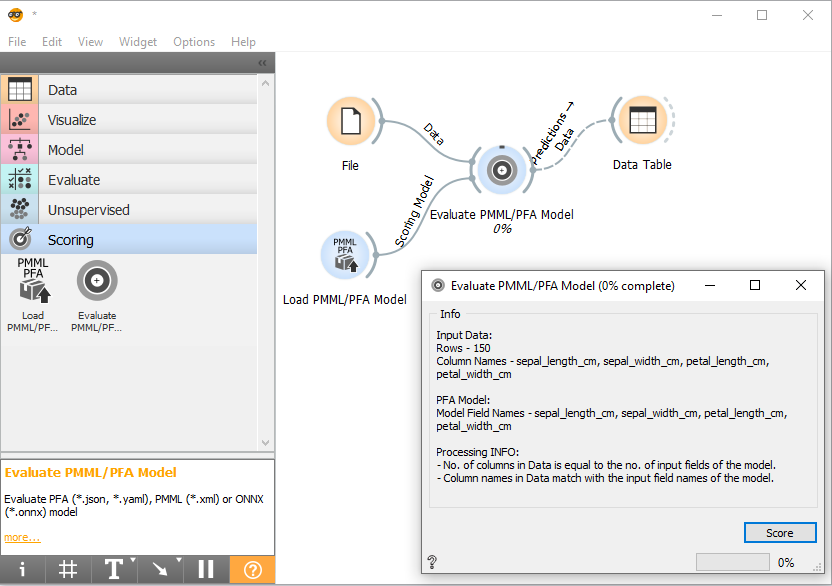
Task: Click the 'Data' link label on canvas
Action: tap(434, 134)
